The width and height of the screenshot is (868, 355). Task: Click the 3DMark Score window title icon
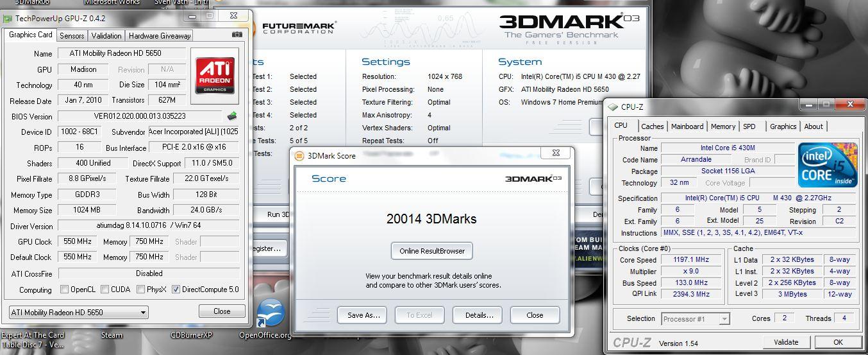(299, 155)
